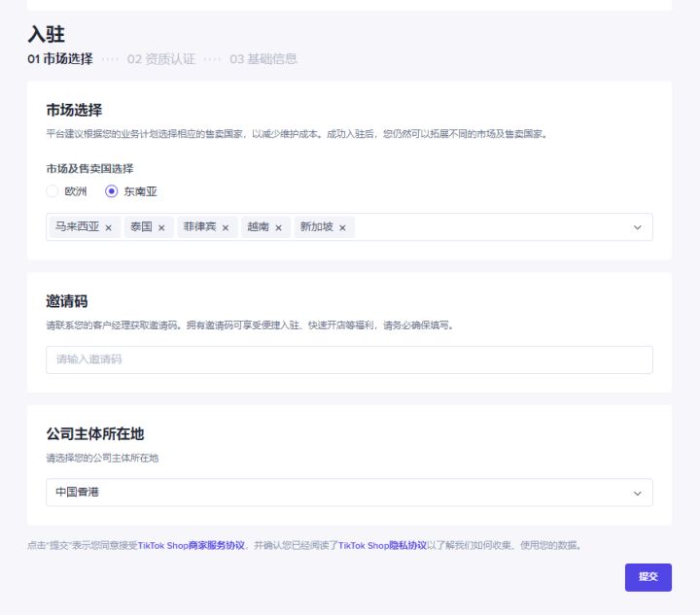Image resolution: width=700 pixels, height=615 pixels.
Task: Open the 公司主体所在地 dropdown showing 中国香港
Action: click(349, 493)
